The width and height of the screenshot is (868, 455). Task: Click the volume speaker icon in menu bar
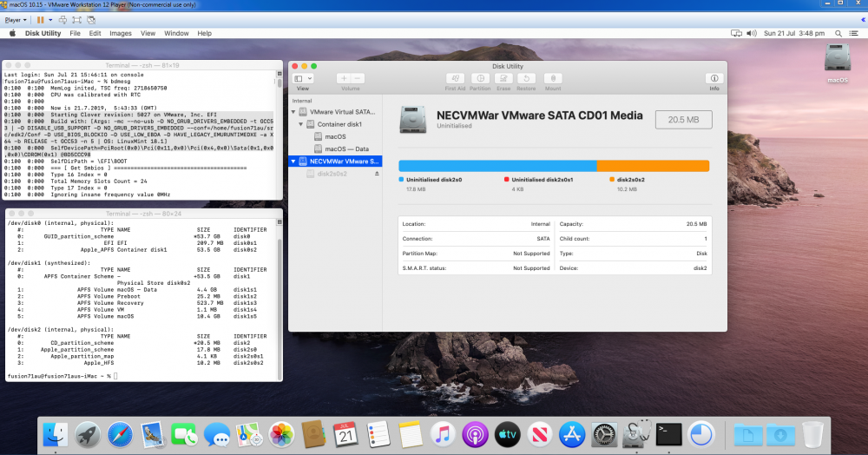[751, 33]
